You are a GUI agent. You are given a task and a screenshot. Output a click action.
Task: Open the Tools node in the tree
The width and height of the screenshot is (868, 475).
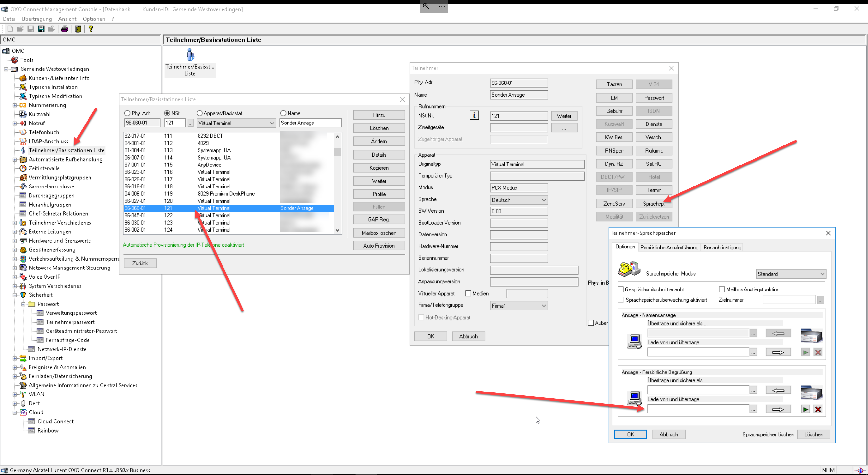pos(26,60)
